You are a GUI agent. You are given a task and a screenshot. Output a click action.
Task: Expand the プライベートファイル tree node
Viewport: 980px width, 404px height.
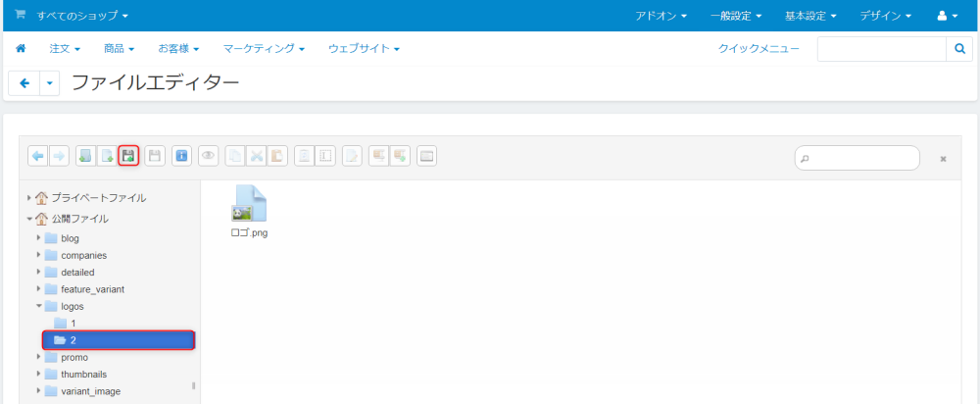[x=29, y=198]
